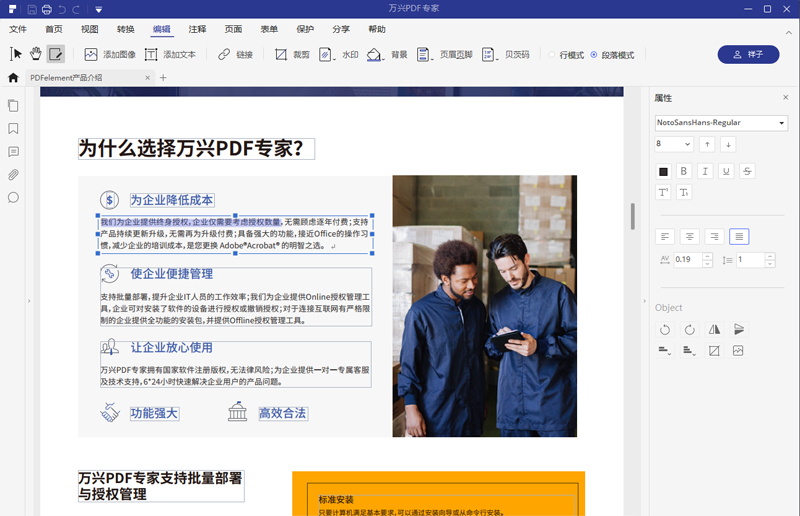The image size is (800, 516).
Task: Open the 页眉页脚 header footer tool
Action: pos(444,54)
